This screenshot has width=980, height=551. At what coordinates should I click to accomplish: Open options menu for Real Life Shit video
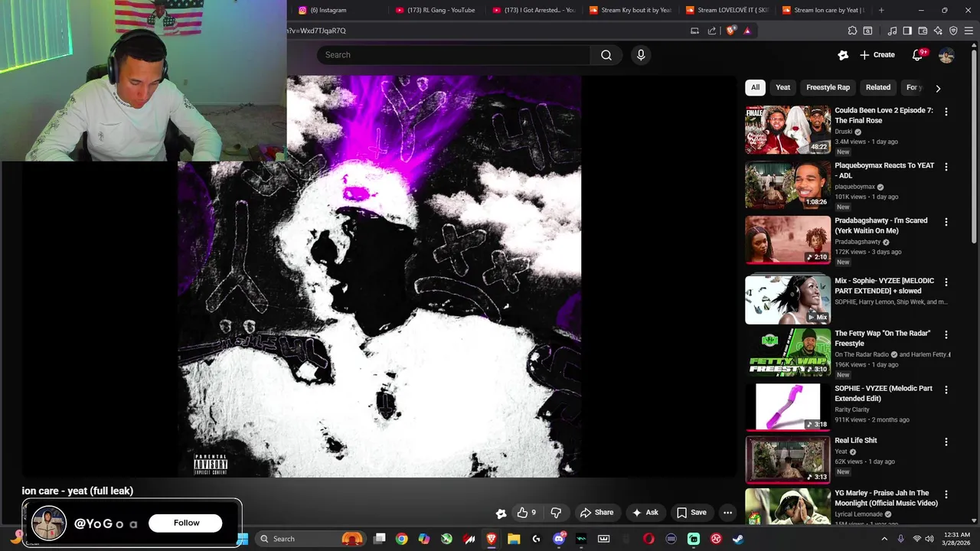click(x=946, y=442)
